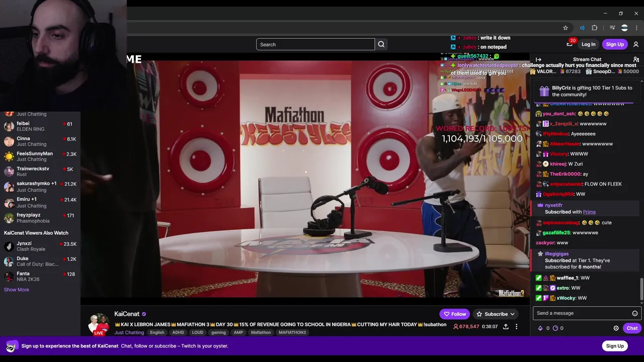This screenshot has width=644, height=362.
Task: Open the Trainwreckstv channel row
Action: pos(40,171)
